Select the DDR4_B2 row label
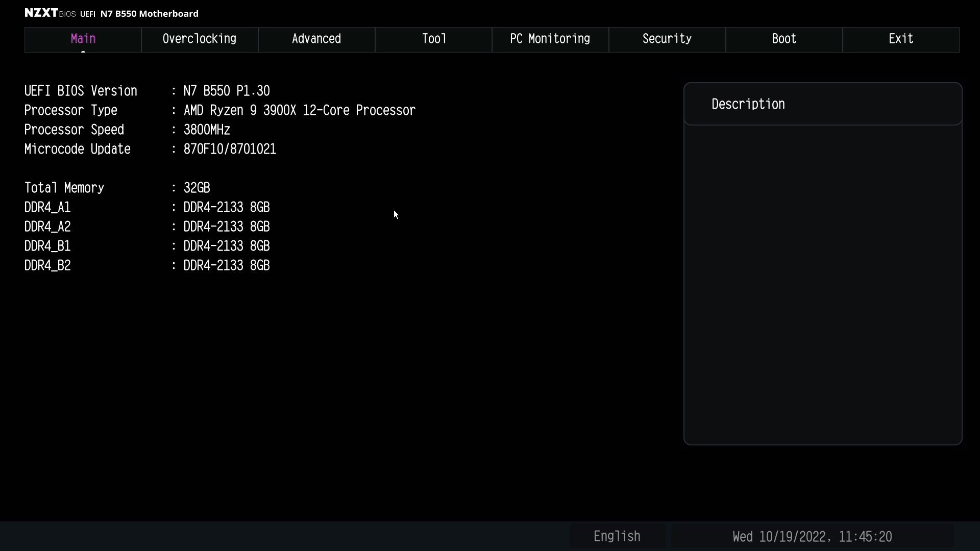980x551 pixels. click(47, 265)
